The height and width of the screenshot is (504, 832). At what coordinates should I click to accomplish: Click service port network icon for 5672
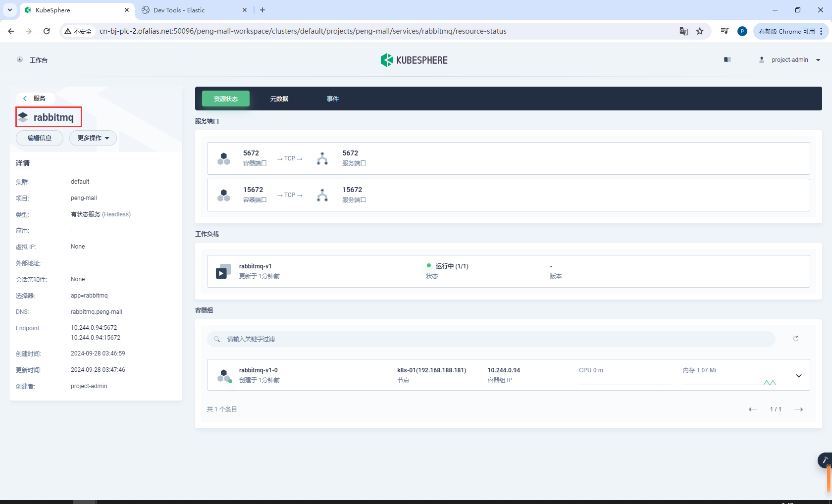322,158
